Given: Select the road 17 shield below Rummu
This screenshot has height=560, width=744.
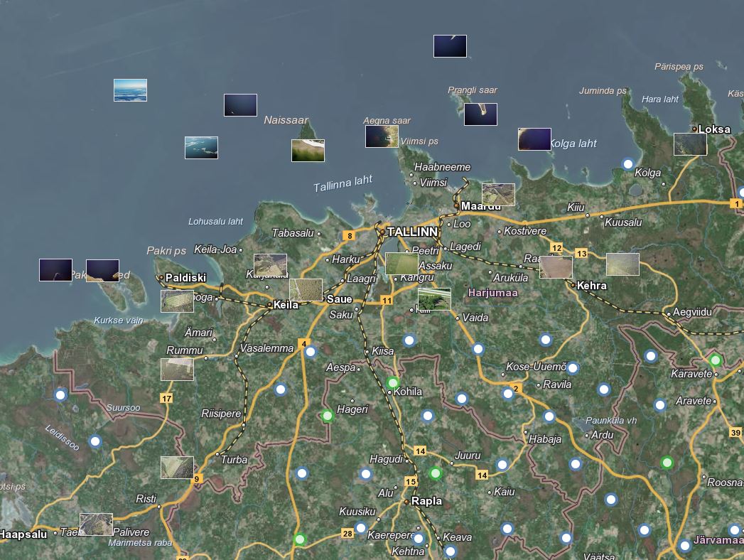Looking at the screenshot, I should click(x=166, y=398).
